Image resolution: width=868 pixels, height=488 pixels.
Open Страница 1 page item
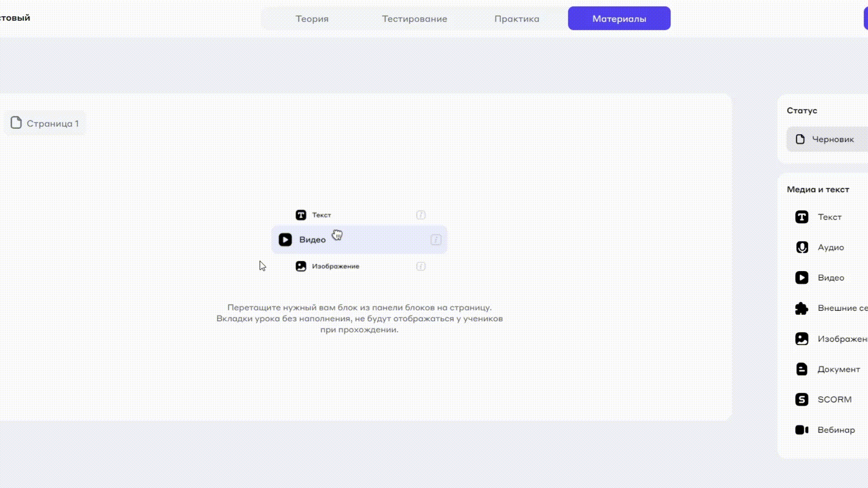click(45, 123)
